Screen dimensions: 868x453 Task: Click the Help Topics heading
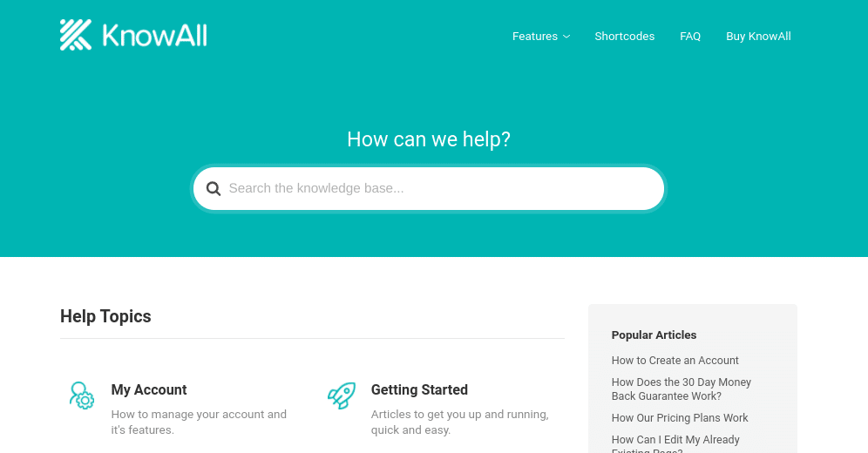pos(105,316)
